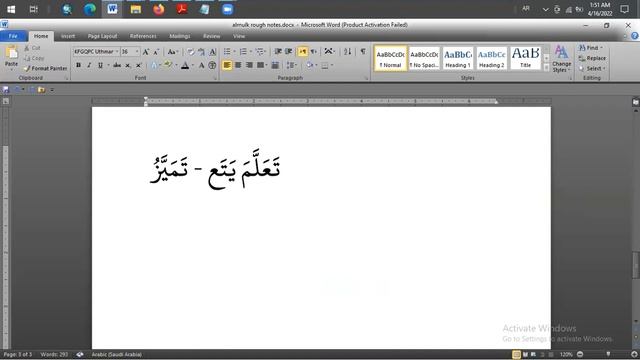Align the paragraph text to the right
640x360 pixels.
[x=249, y=65]
